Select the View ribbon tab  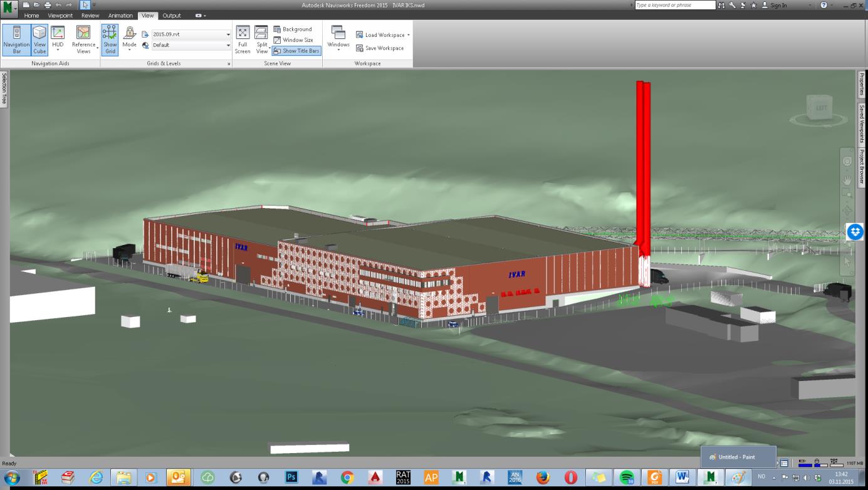147,16
